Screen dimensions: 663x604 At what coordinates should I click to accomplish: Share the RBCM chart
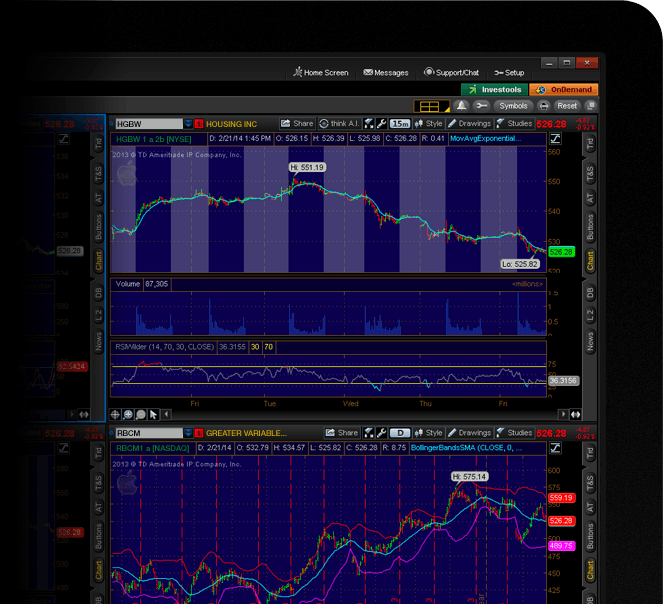pos(342,433)
